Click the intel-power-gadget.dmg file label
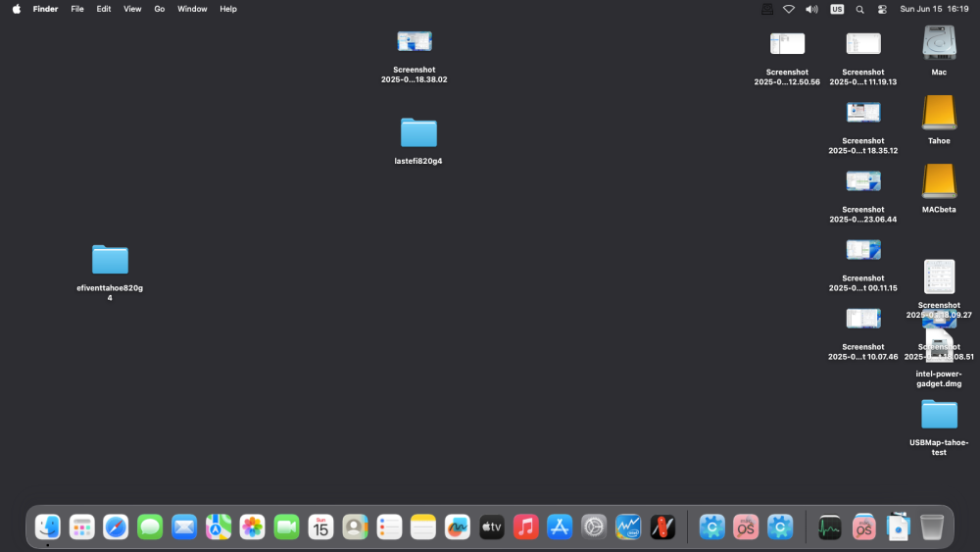 pos(939,378)
